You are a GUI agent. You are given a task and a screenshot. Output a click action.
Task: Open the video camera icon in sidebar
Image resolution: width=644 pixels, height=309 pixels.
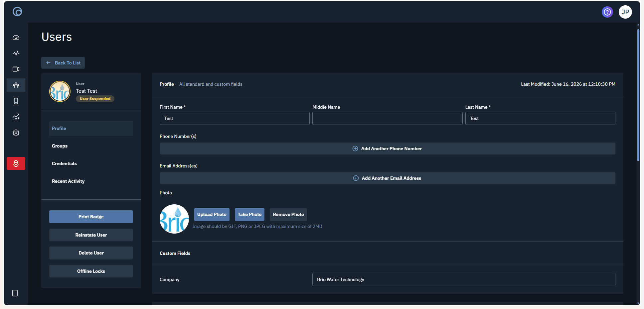pos(16,69)
